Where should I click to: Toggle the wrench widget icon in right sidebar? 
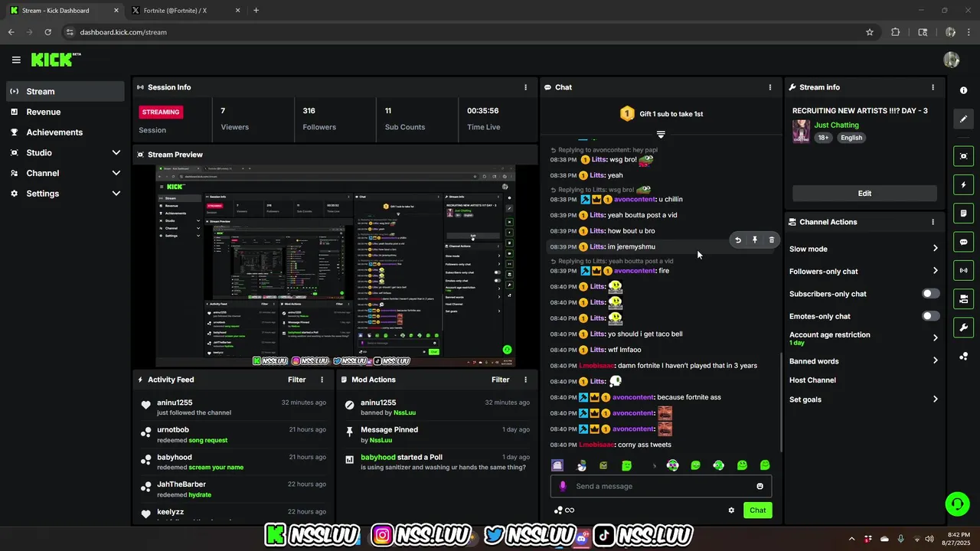[x=963, y=328]
